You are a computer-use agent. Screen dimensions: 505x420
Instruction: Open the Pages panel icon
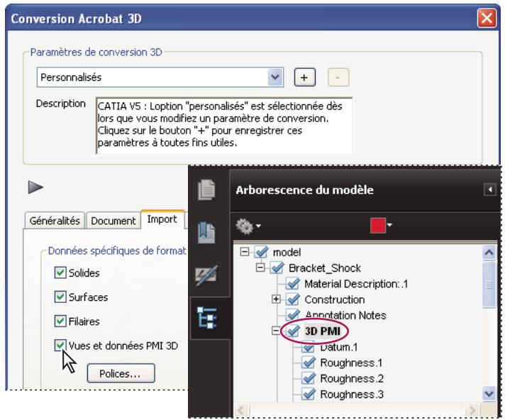(x=207, y=189)
